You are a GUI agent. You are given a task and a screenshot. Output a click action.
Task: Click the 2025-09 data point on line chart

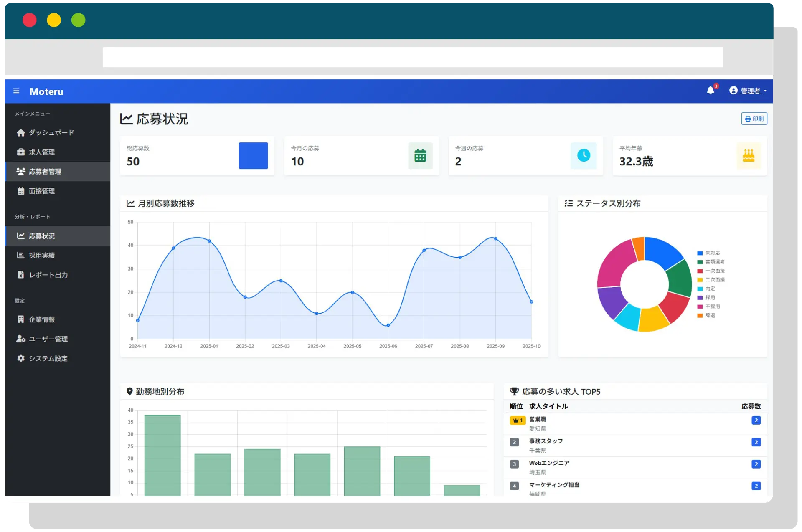click(495, 238)
